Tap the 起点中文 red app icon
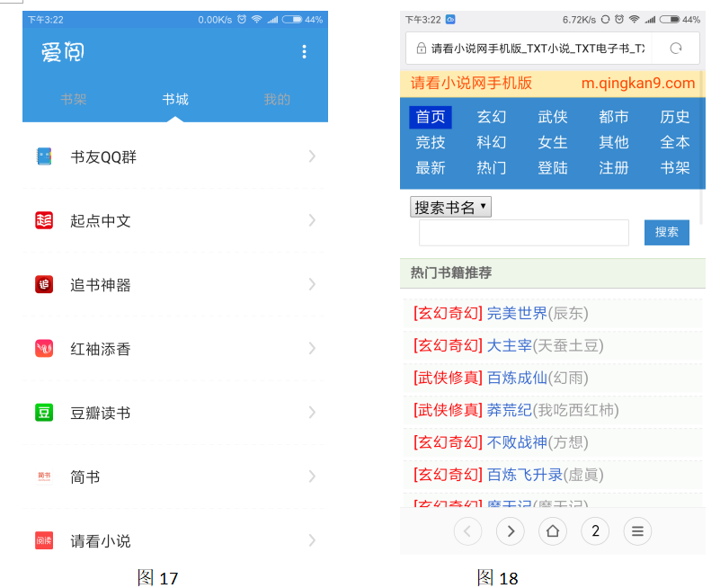This screenshot has width=720, height=588. point(44,220)
